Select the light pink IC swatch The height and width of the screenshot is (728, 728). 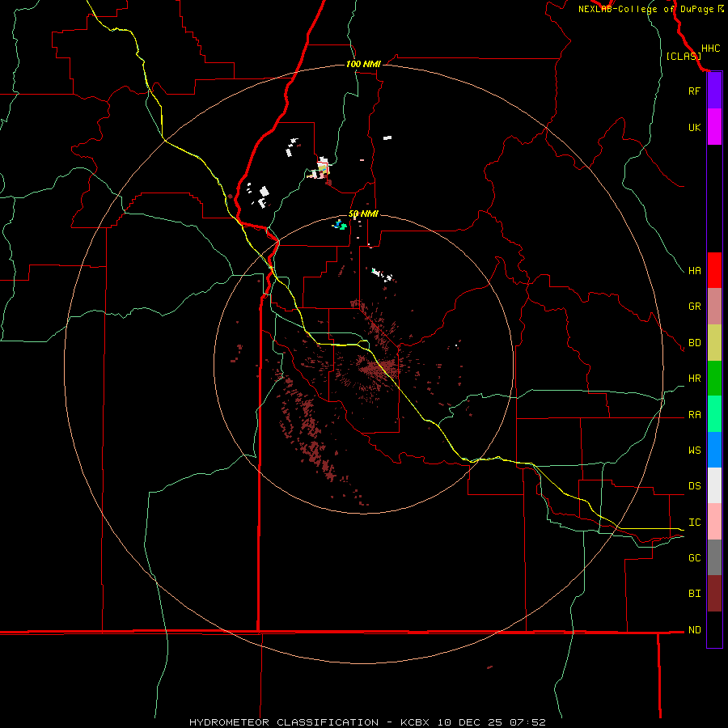(714, 522)
